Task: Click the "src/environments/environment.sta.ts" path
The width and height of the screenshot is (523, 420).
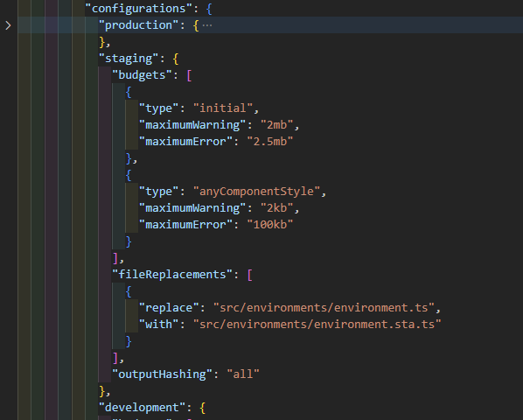Action: tap(317, 325)
